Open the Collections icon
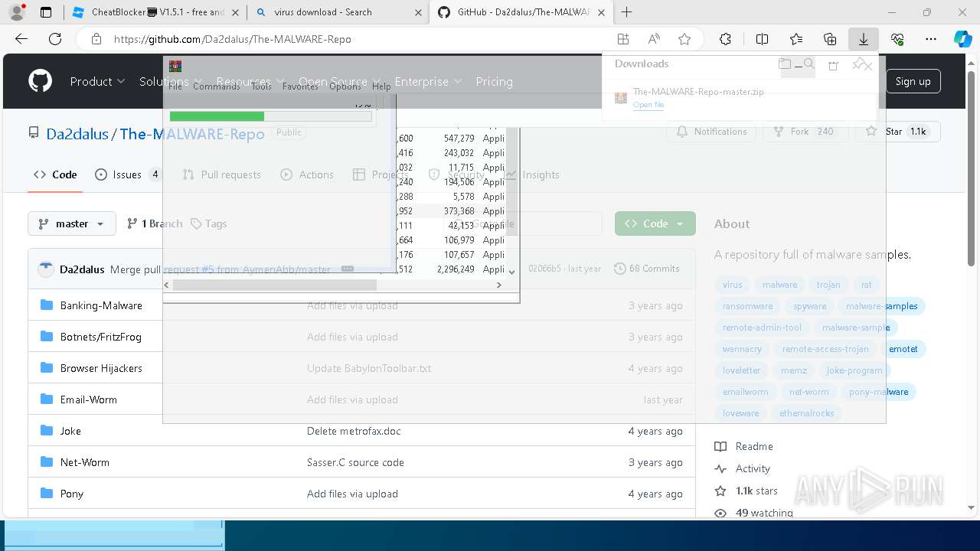Screen dimensions: 980x551 [830, 39]
